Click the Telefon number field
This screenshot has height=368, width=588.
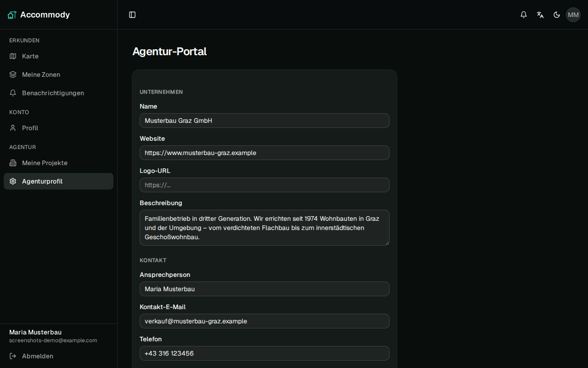(265, 353)
